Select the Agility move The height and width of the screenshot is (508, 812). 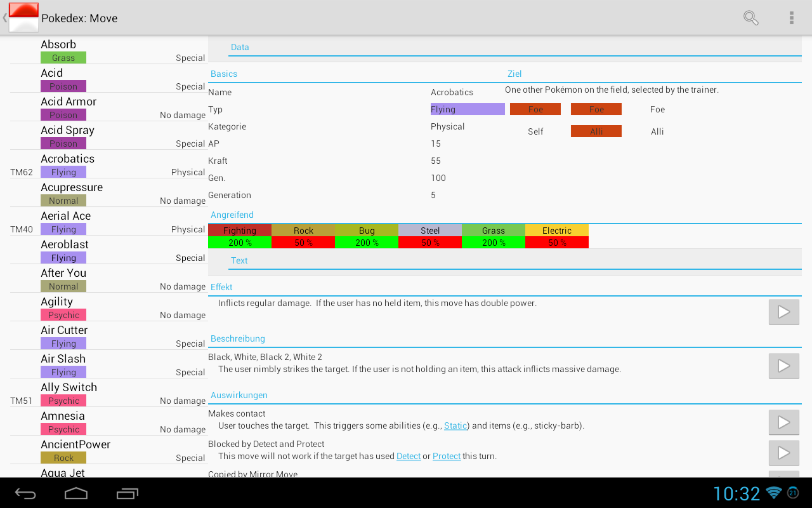pyautogui.click(x=108, y=308)
